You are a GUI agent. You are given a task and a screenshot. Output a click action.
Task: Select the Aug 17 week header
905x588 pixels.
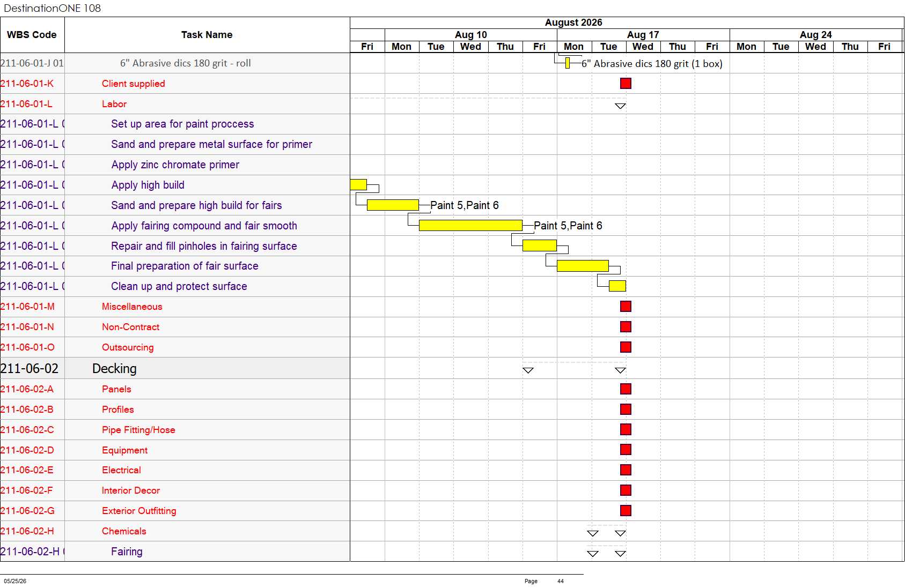click(643, 35)
